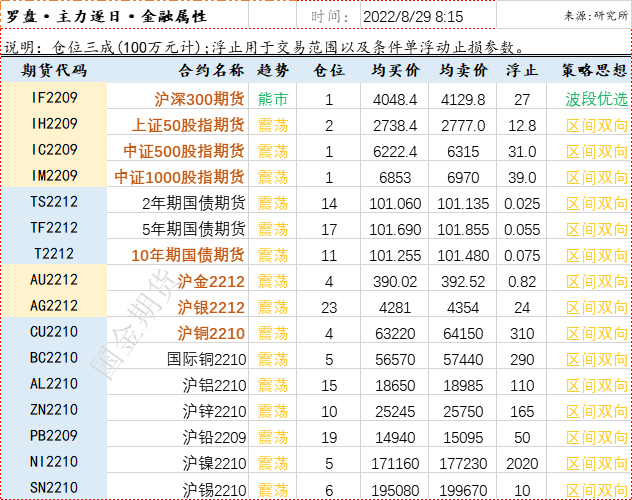632x500 pixels.
Task: Click the PB2209 code cell
Action: coord(54,436)
